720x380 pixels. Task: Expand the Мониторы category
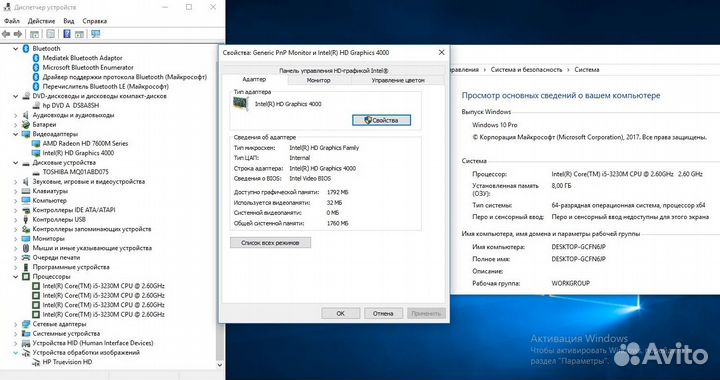(16, 239)
